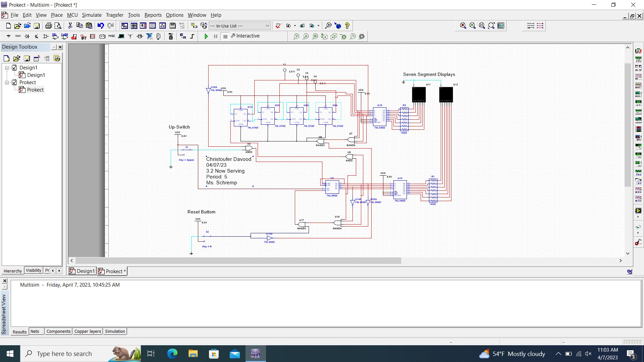This screenshot has height=362, width=644.
Task: Open the Simulate menu
Action: [x=92, y=15]
